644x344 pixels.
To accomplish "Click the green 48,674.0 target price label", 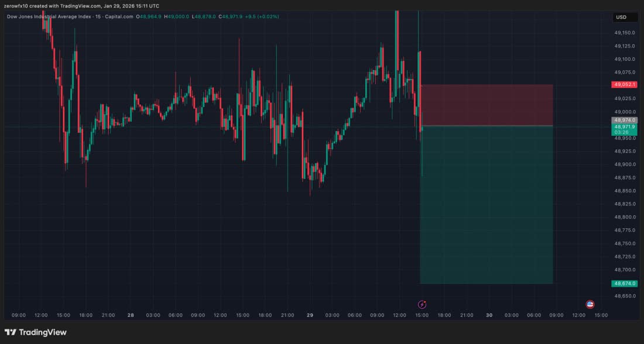I will 624,284.
